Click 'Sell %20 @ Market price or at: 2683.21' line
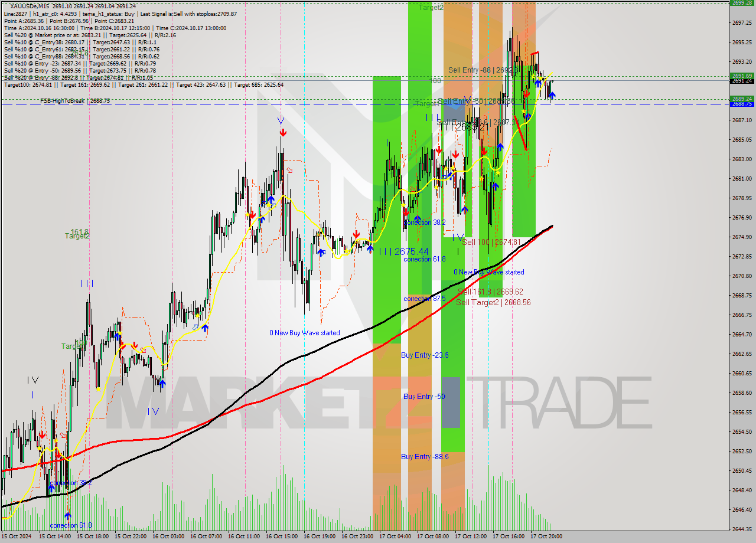Screen dimensions: 756x543 click(x=90, y=35)
